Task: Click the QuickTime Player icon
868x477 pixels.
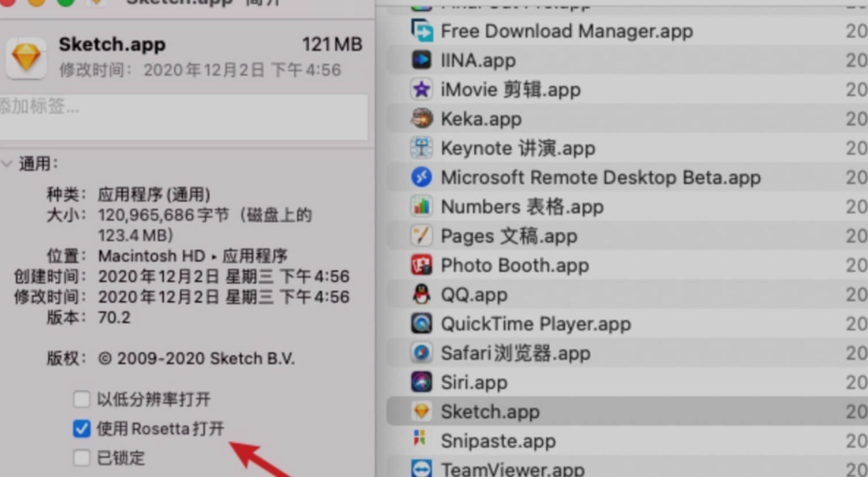Action: [421, 324]
